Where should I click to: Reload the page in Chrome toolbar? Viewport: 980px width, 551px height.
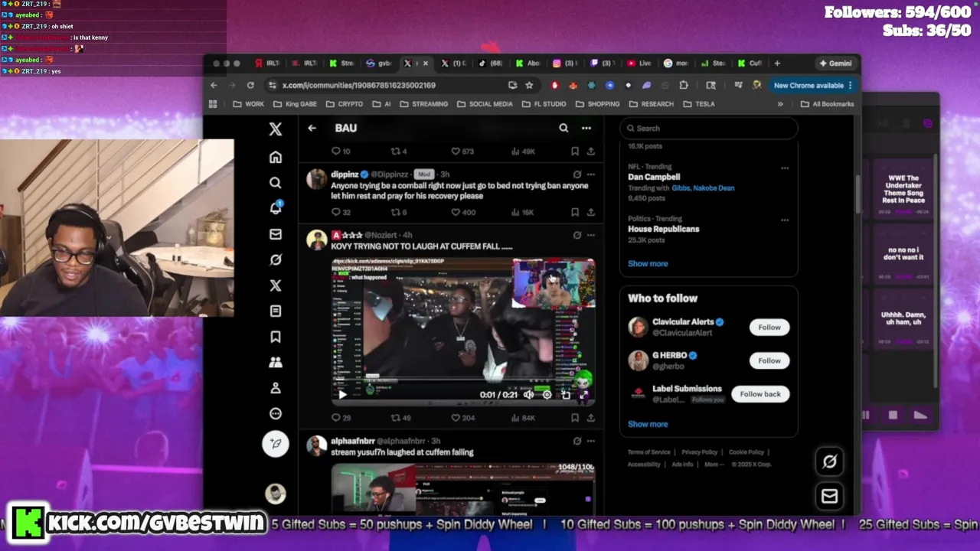[x=250, y=85]
